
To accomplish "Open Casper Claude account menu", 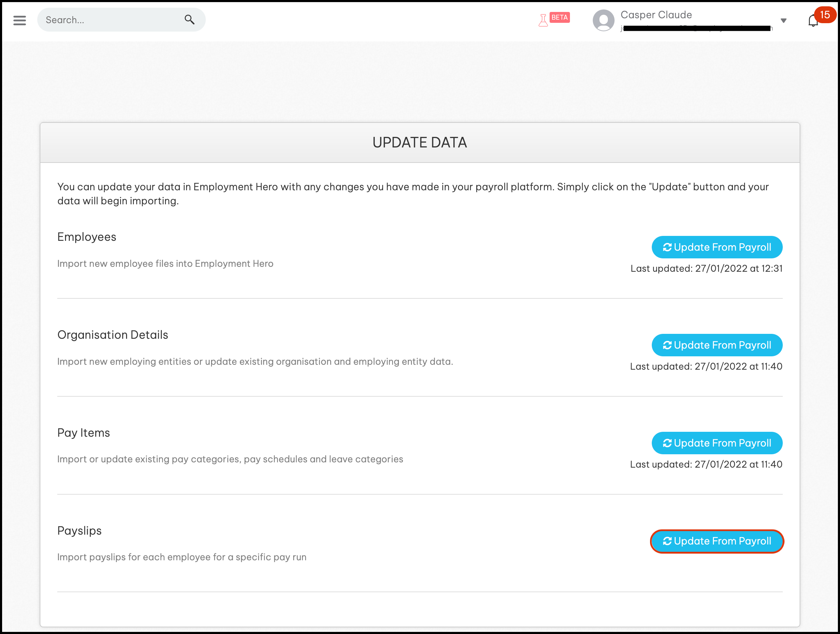I will click(x=656, y=15).
